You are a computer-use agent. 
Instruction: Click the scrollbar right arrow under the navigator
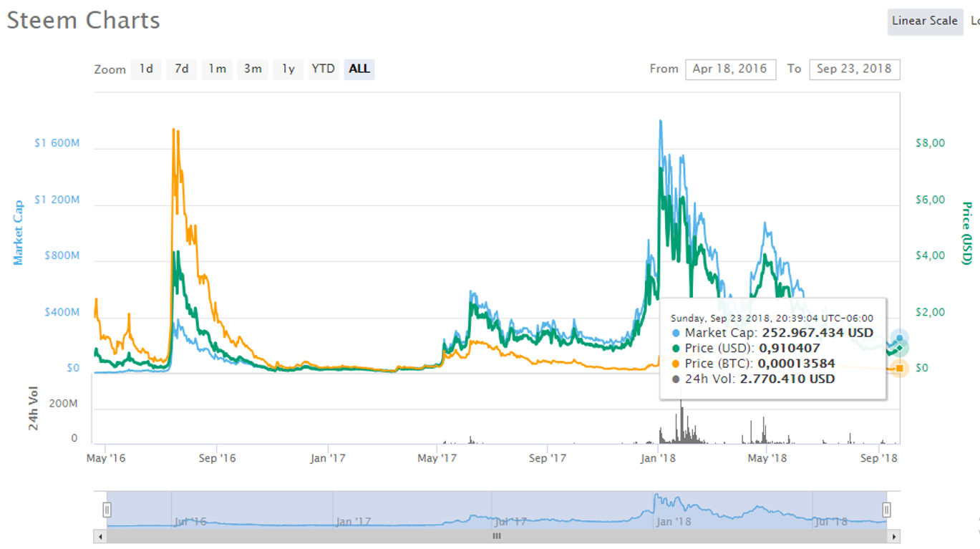(893, 536)
